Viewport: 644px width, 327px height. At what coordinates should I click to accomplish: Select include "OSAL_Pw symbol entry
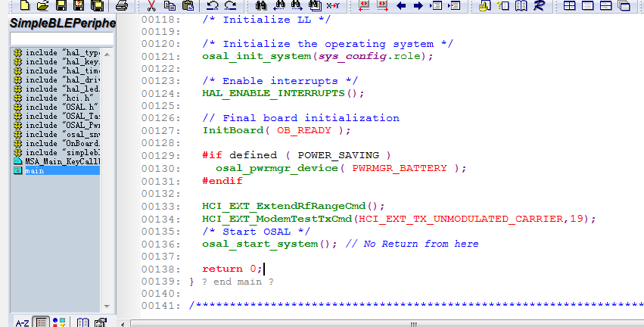(55, 125)
